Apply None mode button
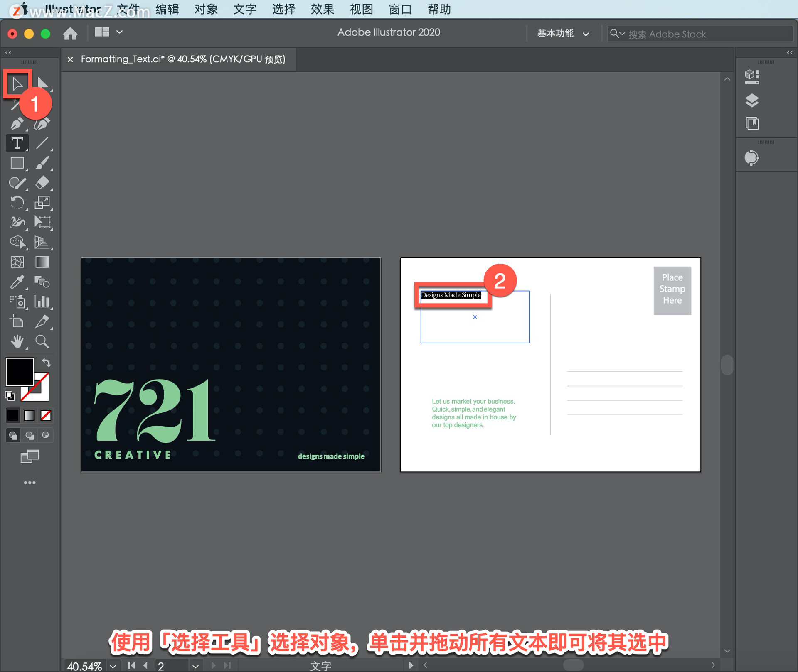 click(x=46, y=415)
